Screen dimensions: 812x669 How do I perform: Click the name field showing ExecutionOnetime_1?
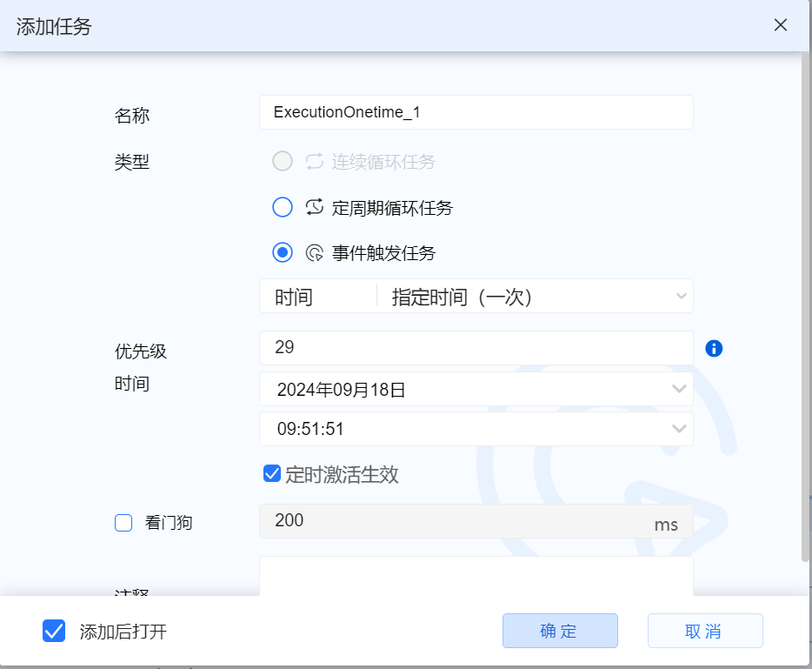(476, 111)
